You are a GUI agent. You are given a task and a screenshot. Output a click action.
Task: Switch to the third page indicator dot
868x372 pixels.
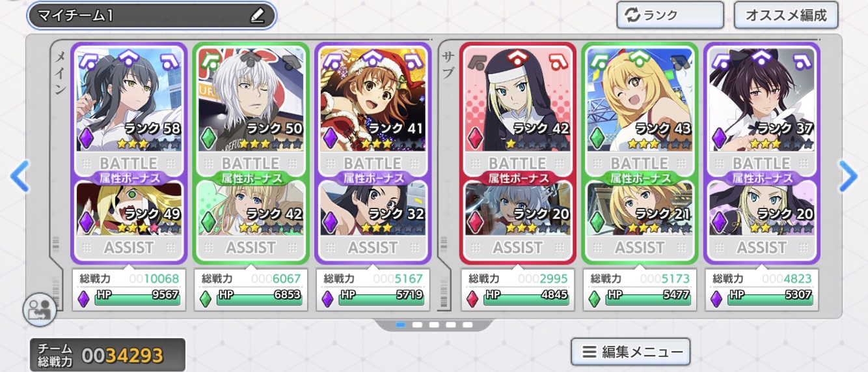434,324
